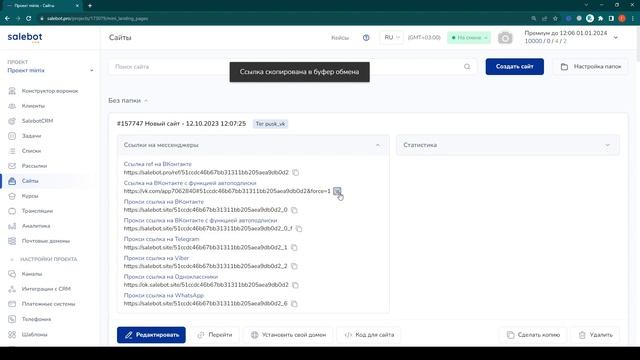Screen dimensions: 640x360
Task: Copy the VK proxy link
Action: (x=294, y=210)
